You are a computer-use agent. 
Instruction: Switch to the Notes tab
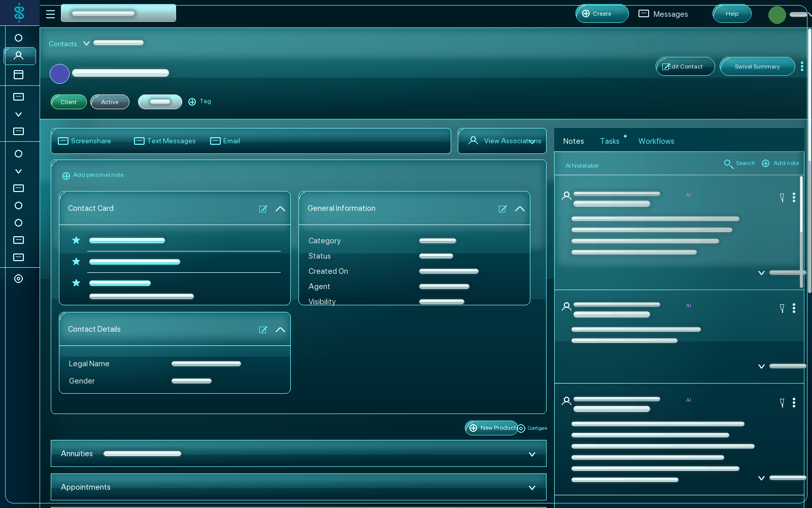(573, 141)
